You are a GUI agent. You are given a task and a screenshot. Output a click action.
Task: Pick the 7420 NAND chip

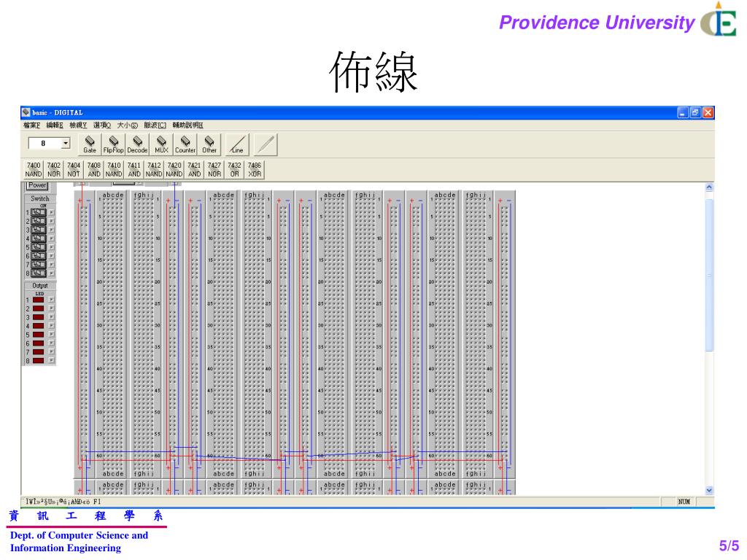pyautogui.click(x=174, y=169)
